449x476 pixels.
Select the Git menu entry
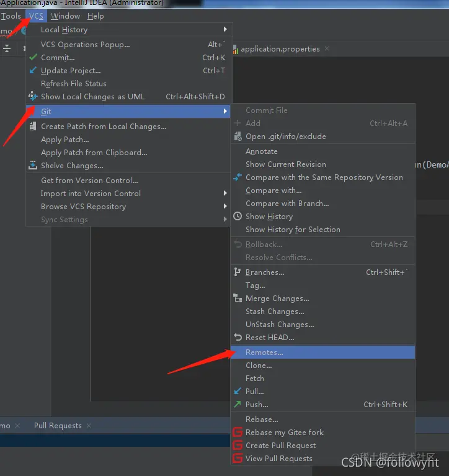(x=128, y=112)
